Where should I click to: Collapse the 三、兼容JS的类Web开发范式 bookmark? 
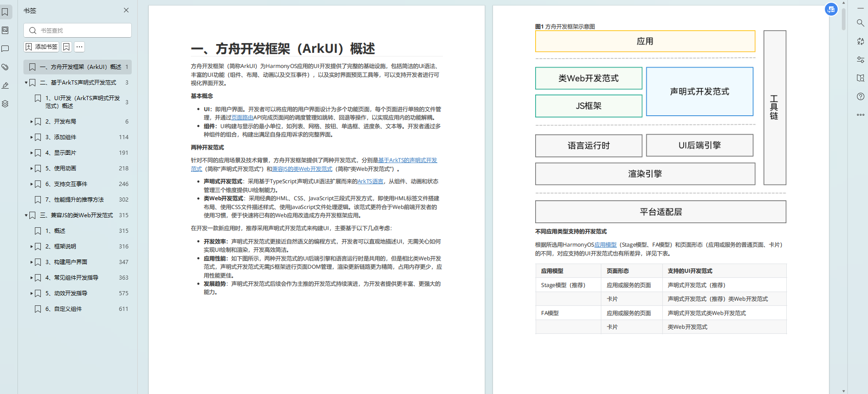[x=26, y=215]
